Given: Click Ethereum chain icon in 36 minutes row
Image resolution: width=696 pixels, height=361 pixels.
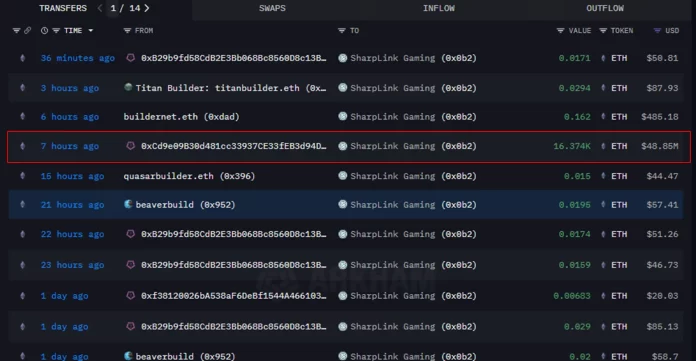Looking at the screenshot, I should point(23,58).
